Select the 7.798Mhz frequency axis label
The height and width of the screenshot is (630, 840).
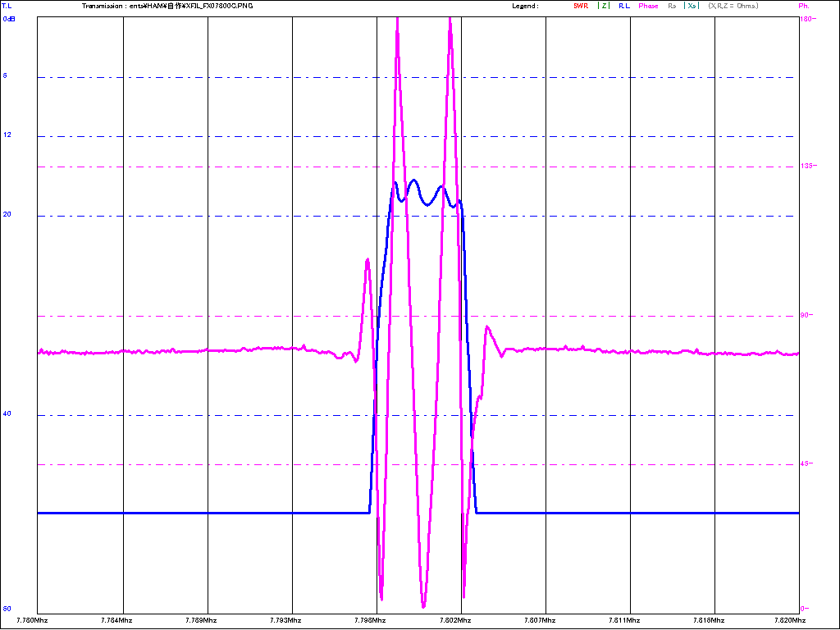[x=374, y=621]
